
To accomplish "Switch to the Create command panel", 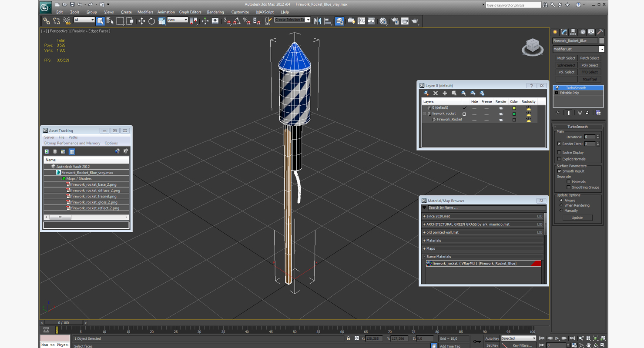I will point(555,32).
